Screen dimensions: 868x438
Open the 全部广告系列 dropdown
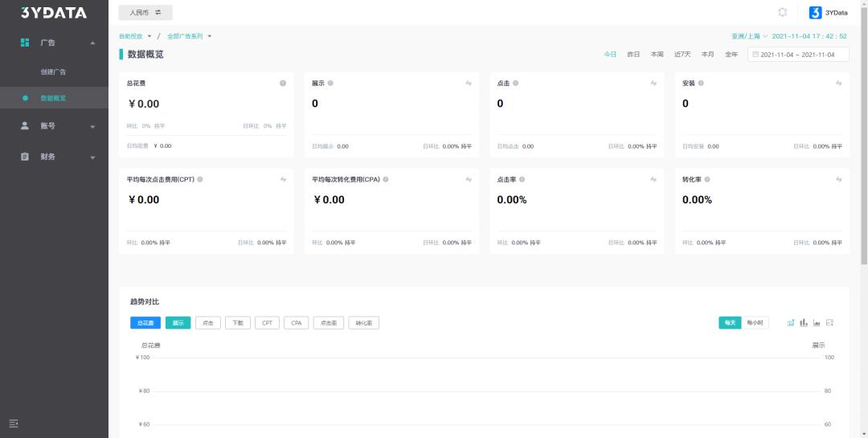tap(190, 36)
